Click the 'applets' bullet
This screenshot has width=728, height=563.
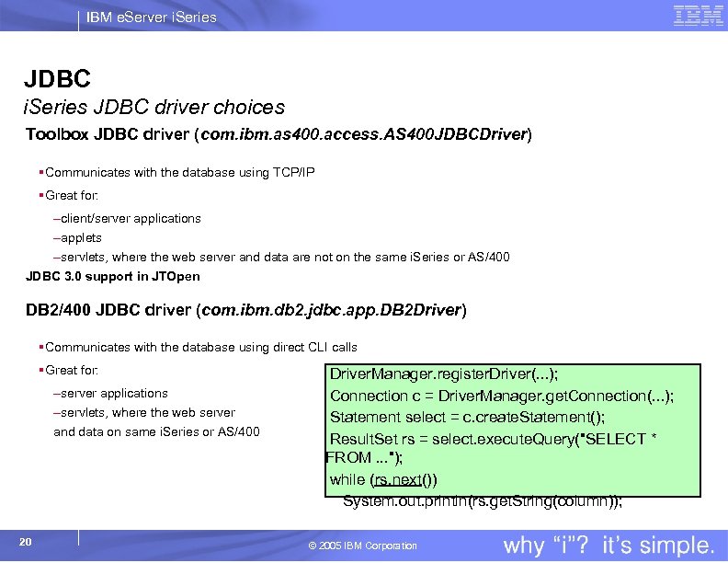[x=81, y=238]
